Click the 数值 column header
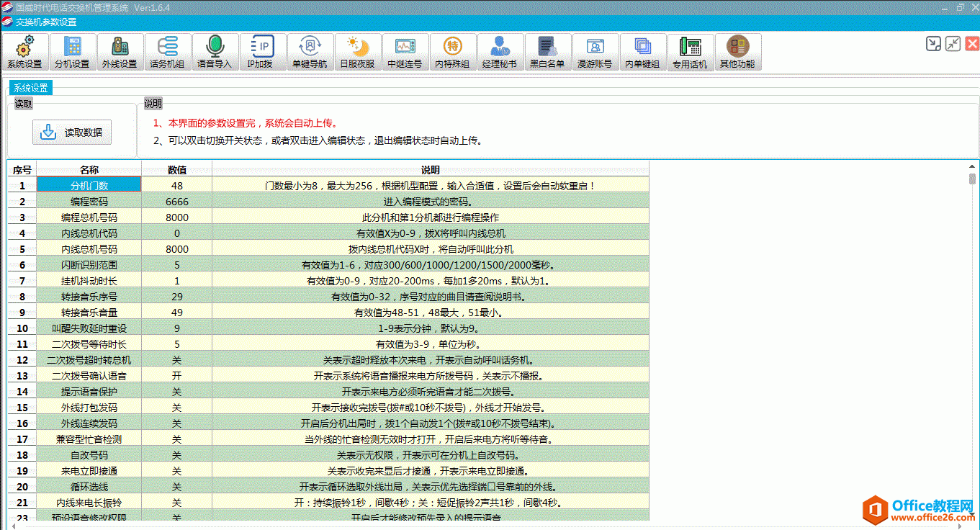Image resolution: width=980 pixels, height=530 pixels. 176,170
